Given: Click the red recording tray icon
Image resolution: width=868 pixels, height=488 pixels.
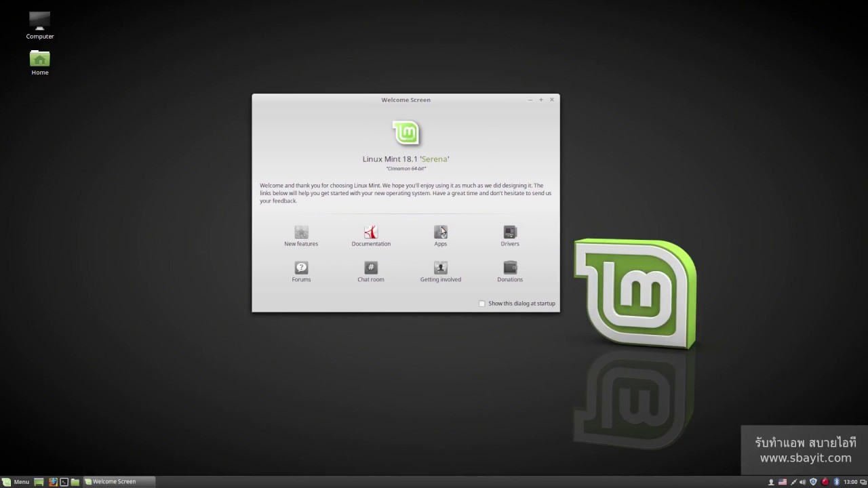Looking at the screenshot, I should pos(825,482).
